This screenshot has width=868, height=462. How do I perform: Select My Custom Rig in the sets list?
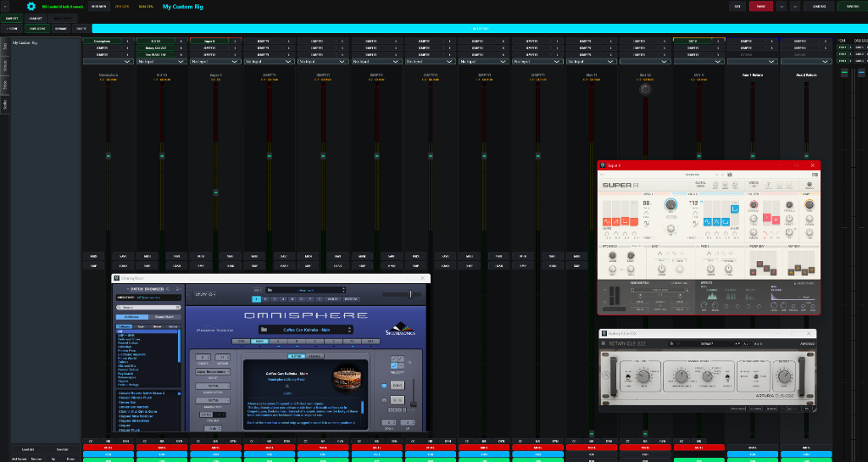pos(25,42)
